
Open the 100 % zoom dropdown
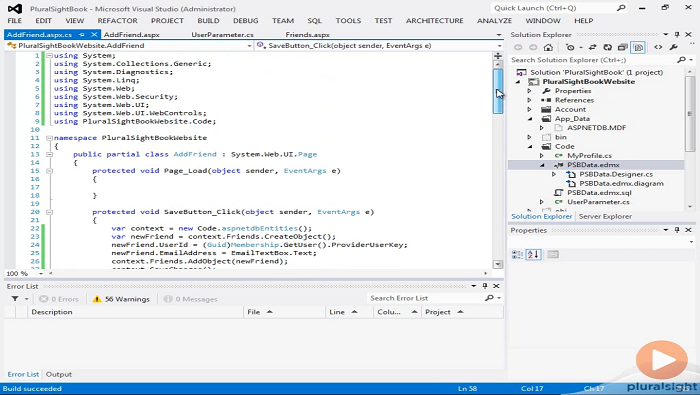41,273
